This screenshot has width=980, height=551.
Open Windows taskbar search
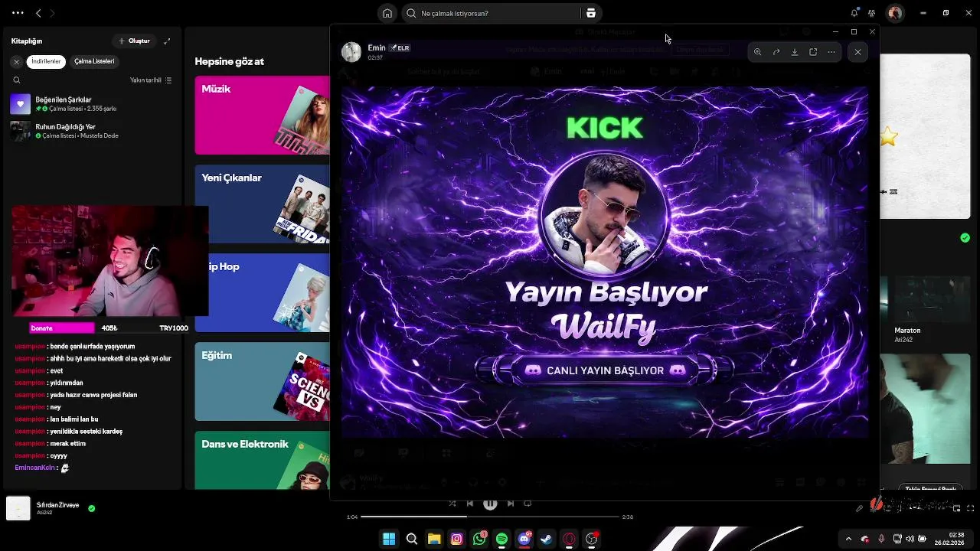click(412, 539)
